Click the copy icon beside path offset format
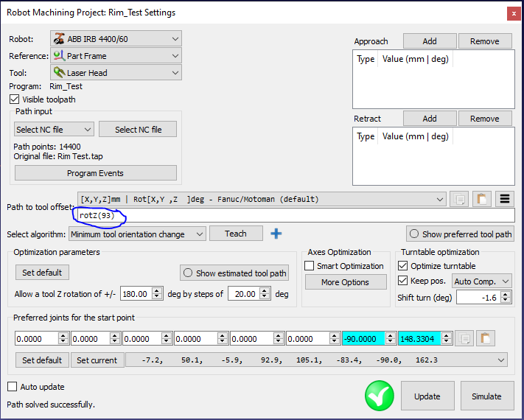524x420 pixels. click(458, 199)
